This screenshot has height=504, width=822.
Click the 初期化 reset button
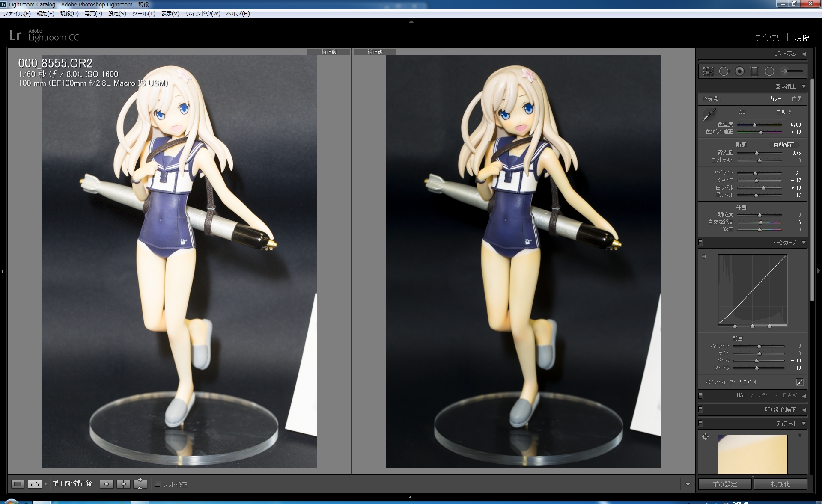pyautogui.click(x=780, y=484)
